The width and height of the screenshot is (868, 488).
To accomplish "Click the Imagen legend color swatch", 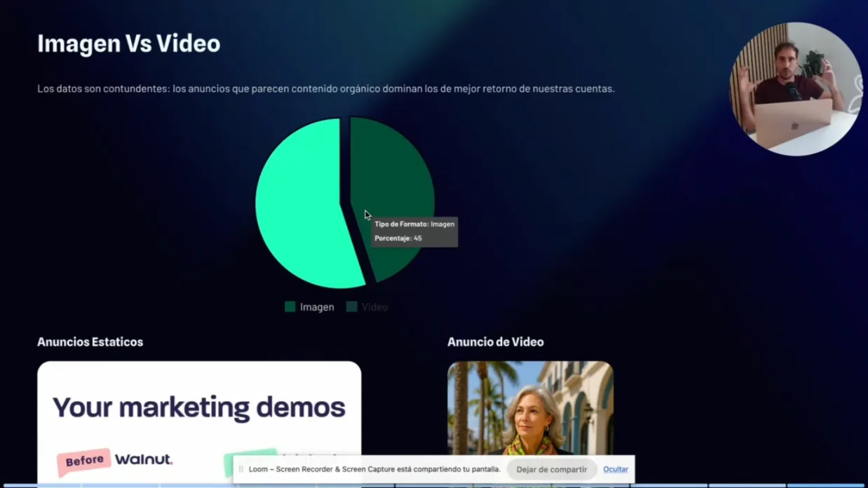I will click(x=290, y=307).
